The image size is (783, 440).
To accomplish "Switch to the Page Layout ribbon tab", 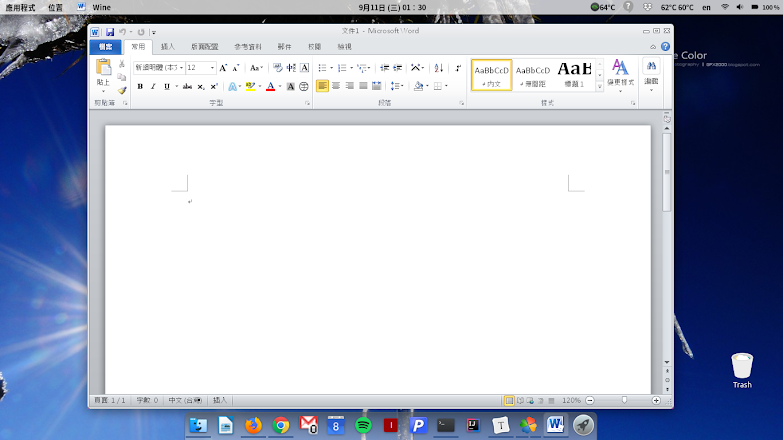I will 205,47.
